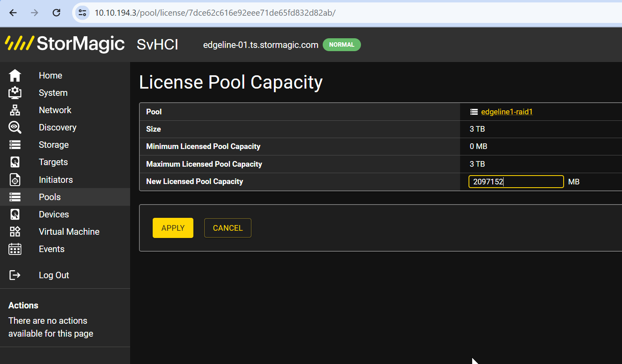The width and height of the screenshot is (622, 364).
Task: Reload the page with refresh icon
Action: [x=56, y=13]
